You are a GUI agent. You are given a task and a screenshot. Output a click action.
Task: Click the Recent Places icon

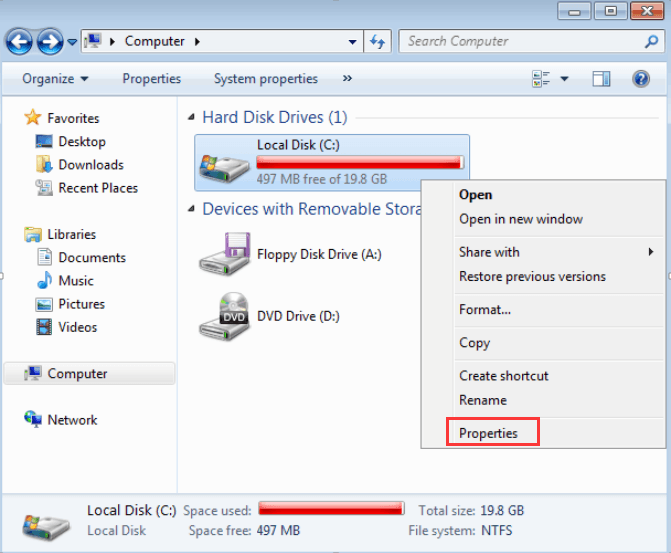44,188
